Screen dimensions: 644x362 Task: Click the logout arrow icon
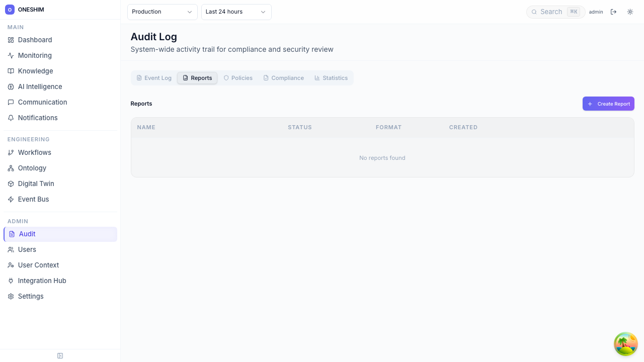click(613, 12)
